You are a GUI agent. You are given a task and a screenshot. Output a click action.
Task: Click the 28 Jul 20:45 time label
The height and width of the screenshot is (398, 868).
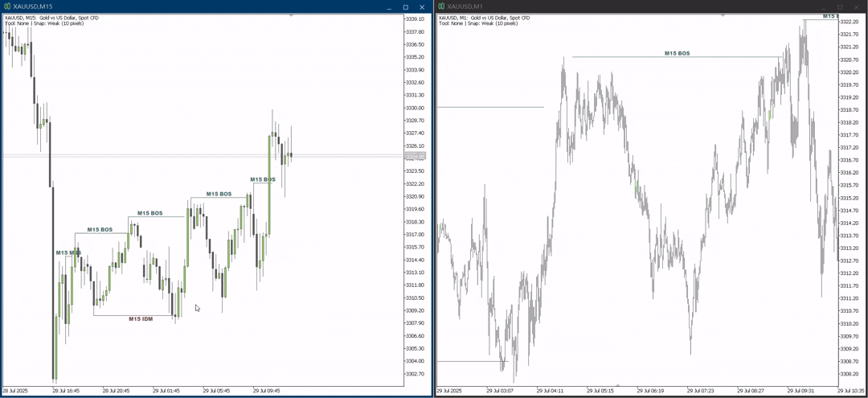(x=117, y=391)
